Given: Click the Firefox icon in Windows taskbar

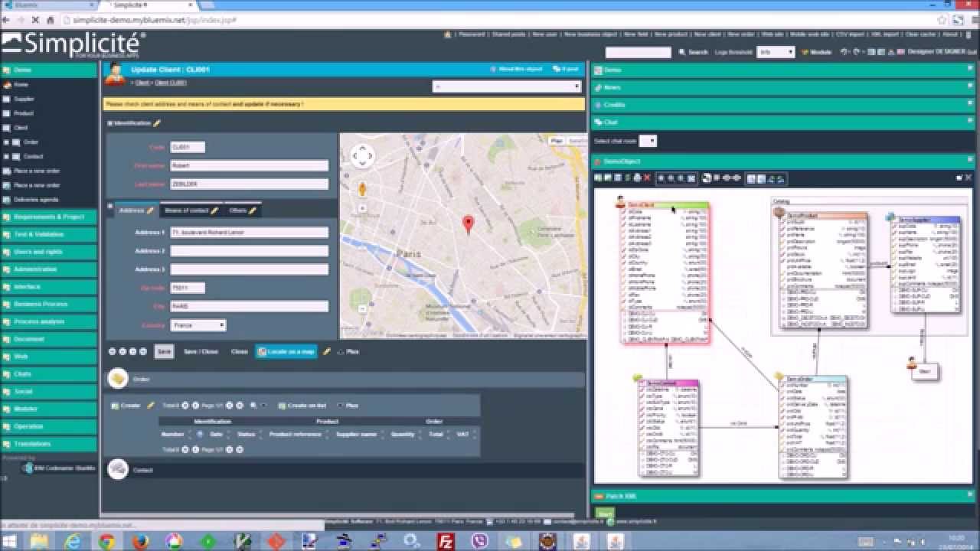Looking at the screenshot, I should [x=140, y=541].
